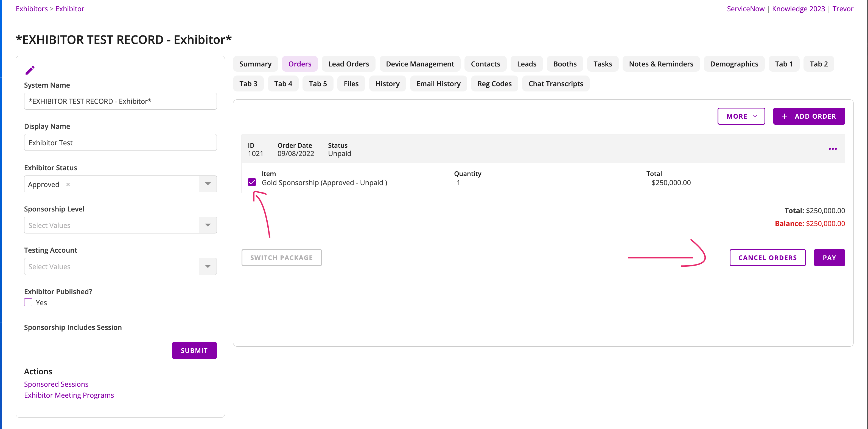The width and height of the screenshot is (868, 429).
Task: Open the Device Management tab
Action: [x=420, y=64]
